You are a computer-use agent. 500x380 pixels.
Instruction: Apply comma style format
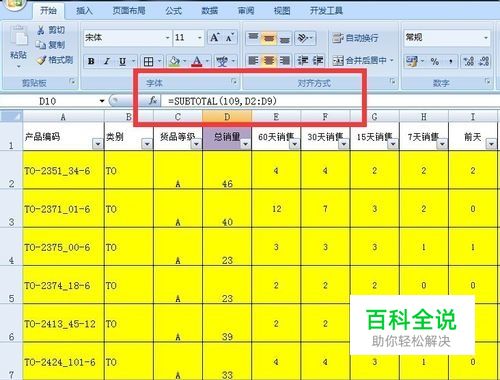coord(451,61)
